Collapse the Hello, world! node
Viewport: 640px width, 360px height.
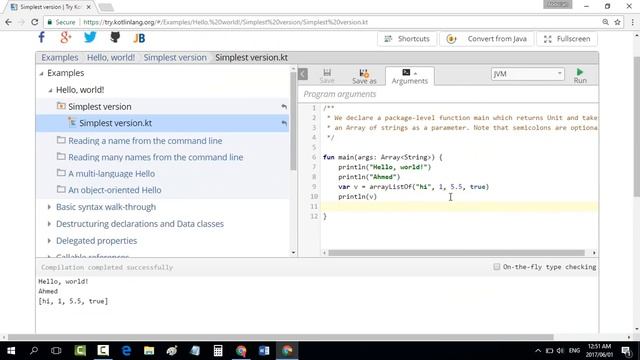click(50, 90)
